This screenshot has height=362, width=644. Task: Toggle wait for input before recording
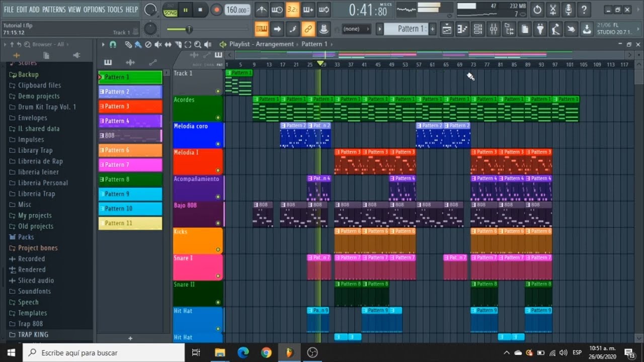[x=277, y=10]
